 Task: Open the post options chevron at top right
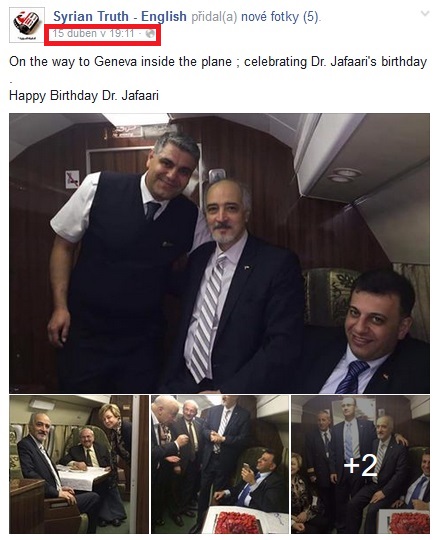[425, 14]
